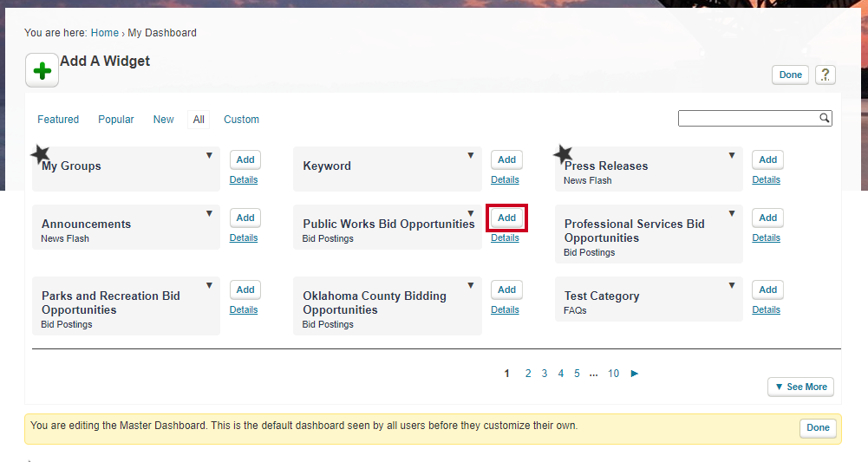View Details for Parks and Recreation Bid
This screenshot has width=868, height=462.
point(244,309)
